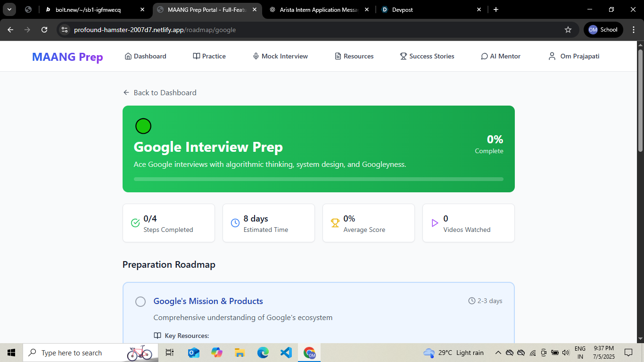
Task: Open the clock and date flyout
Action: point(603,353)
